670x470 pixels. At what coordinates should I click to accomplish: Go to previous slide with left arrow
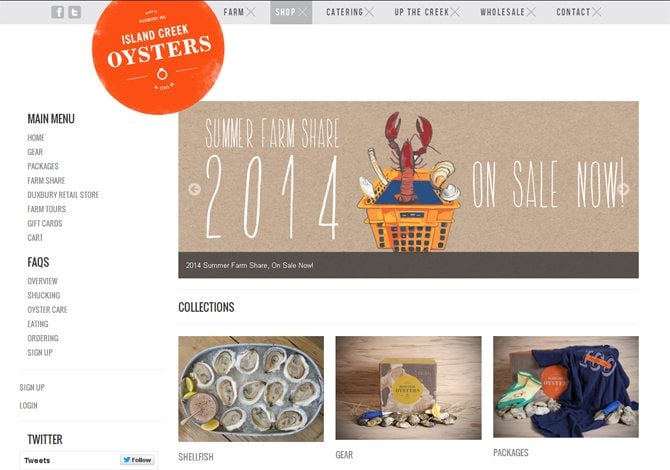(194, 189)
